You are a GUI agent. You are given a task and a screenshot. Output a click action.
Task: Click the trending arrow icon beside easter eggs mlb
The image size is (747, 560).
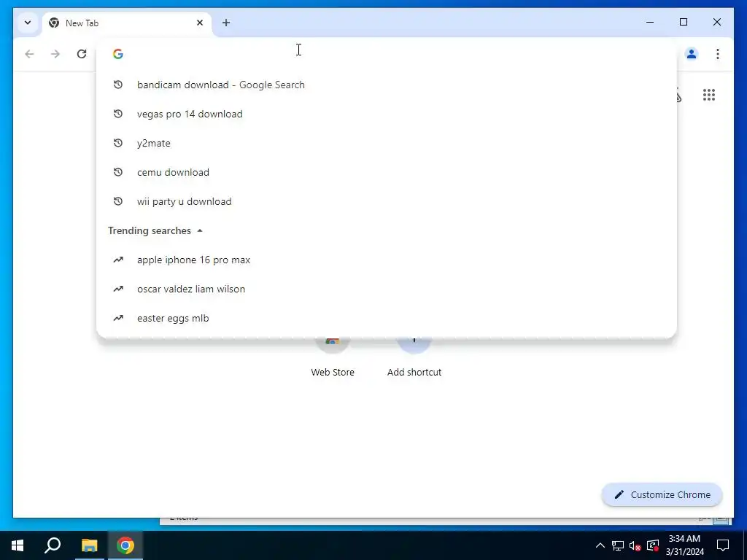pos(118,318)
